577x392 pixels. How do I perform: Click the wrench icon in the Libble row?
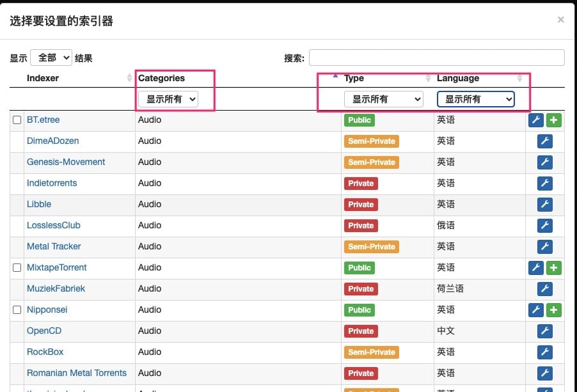[544, 205]
